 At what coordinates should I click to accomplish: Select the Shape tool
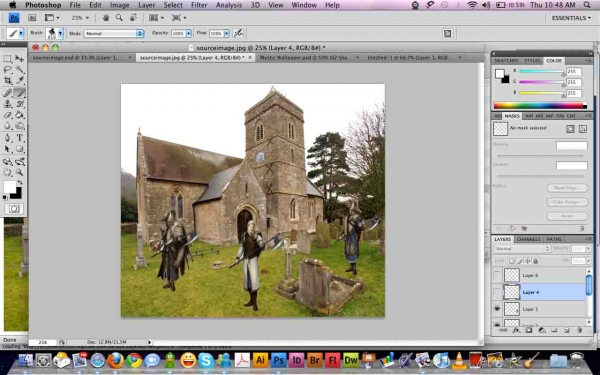(x=20, y=149)
